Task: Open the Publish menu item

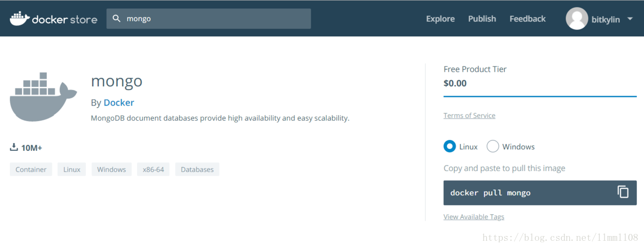Action: tap(482, 19)
